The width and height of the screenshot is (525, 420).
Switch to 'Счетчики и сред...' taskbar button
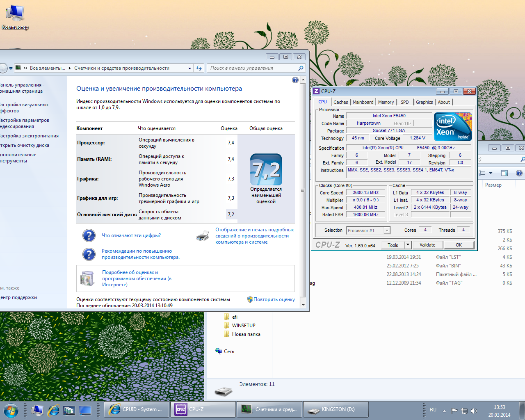[x=269, y=409]
